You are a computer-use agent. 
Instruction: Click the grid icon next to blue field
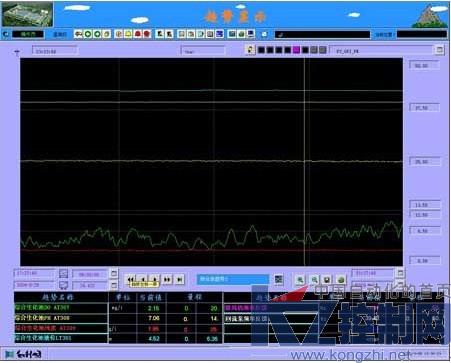(x=279, y=279)
